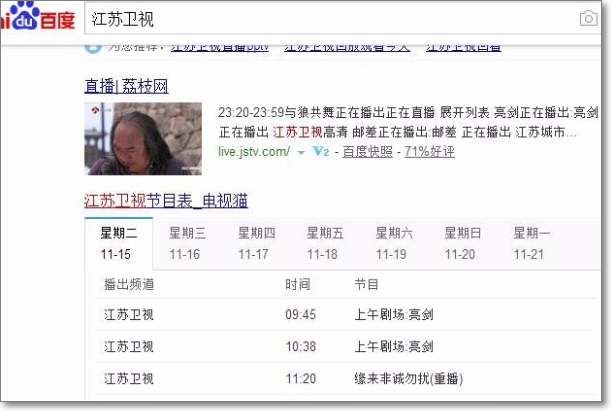Screen dimensions: 611x411
Task: Click the 11:20 time cell
Action: coord(300,378)
